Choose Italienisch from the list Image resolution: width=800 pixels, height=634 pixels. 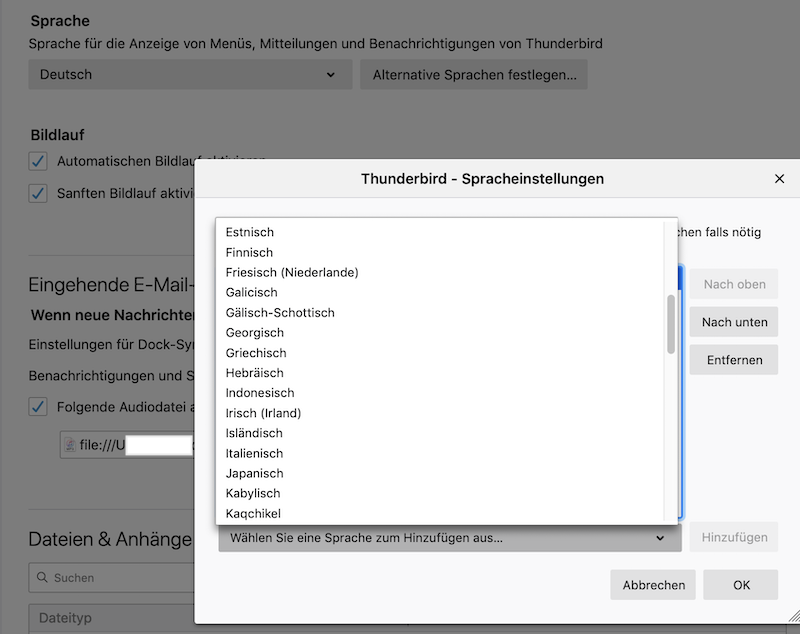[440, 453]
